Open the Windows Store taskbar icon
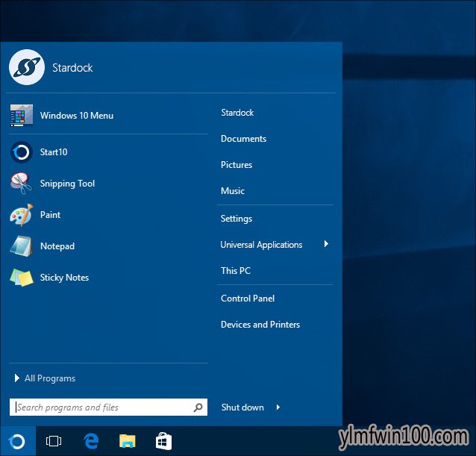 tap(163, 441)
